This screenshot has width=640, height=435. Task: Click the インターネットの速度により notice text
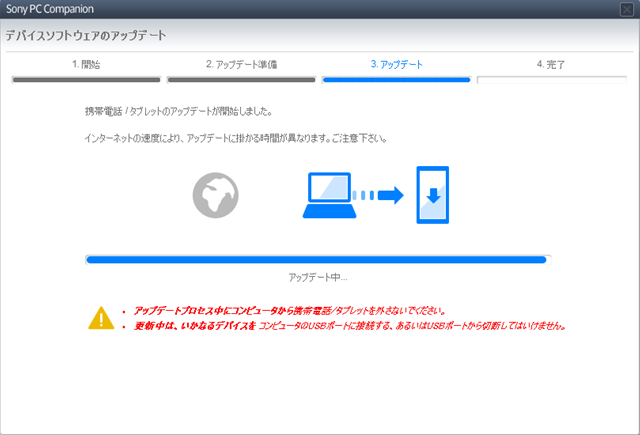click(x=236, y=138)
